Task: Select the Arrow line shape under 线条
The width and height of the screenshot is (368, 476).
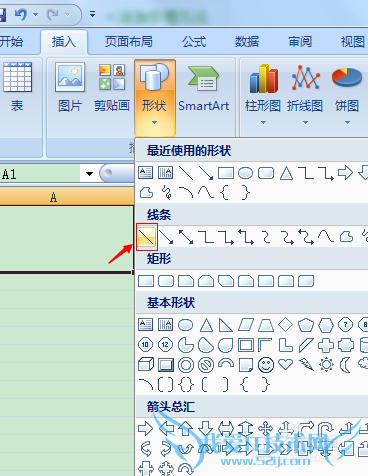Action: (166, 237)
